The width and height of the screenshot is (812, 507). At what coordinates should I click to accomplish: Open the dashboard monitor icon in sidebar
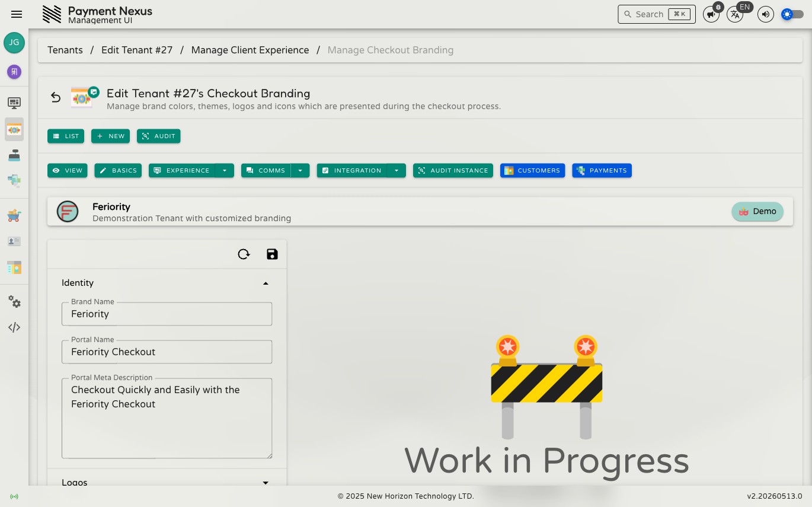(14, 103)
